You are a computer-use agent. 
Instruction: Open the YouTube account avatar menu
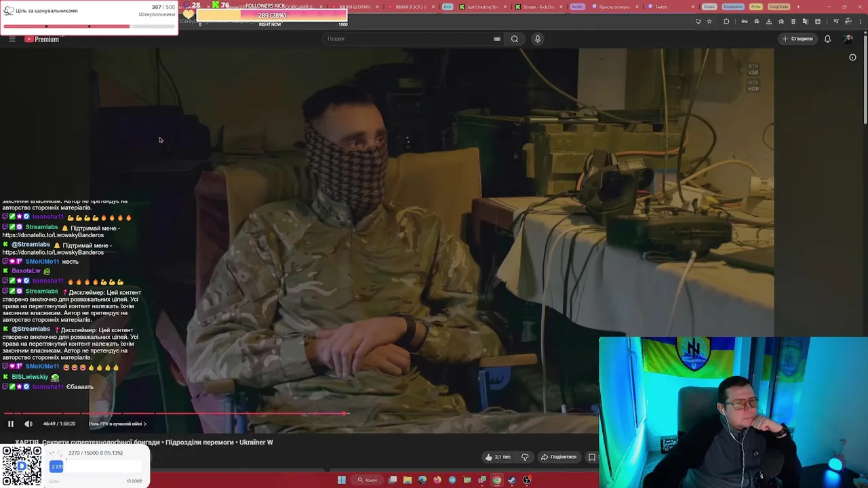click(848, 39)
